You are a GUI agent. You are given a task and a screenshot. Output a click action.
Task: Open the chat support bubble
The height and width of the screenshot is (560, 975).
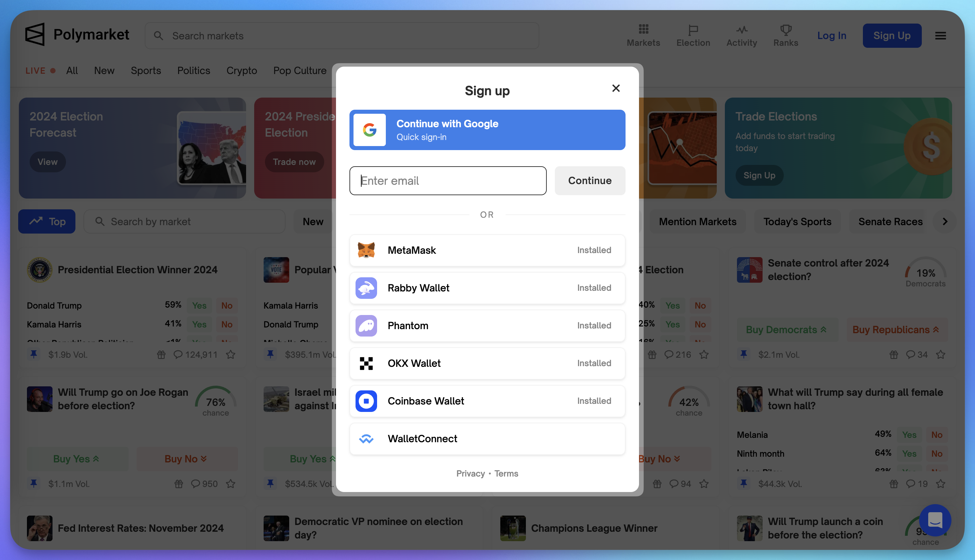coord(935,520)
